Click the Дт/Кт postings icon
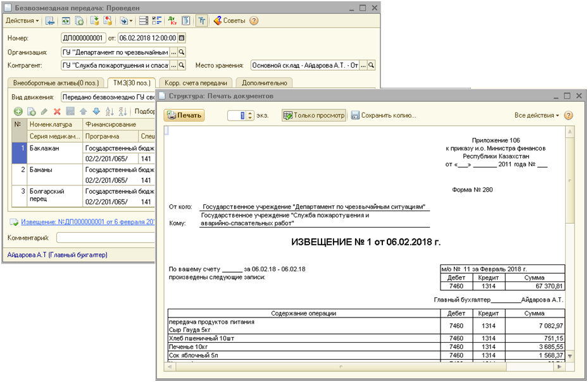Screen dimensions: 588x382 tap(173, 20)
